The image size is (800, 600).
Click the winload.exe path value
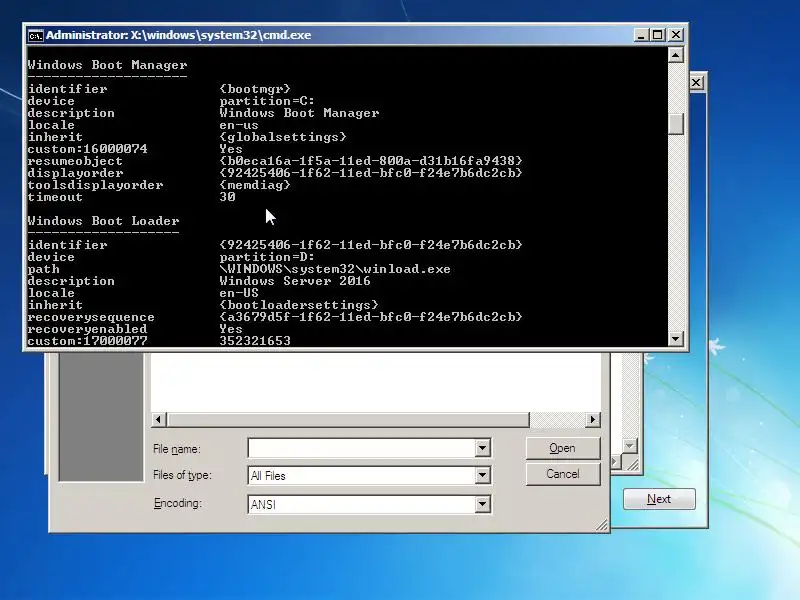pyautogui.click(x=335, y=269)
